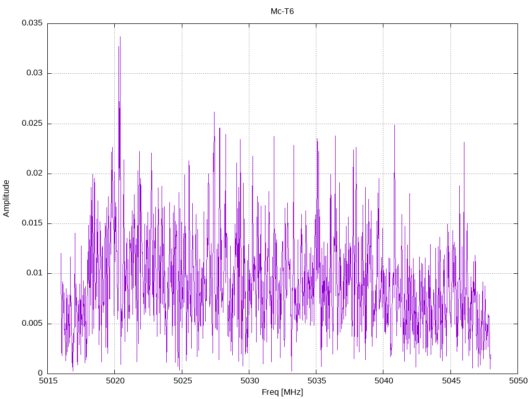Click the peak tip just right of 5040

pos(394,125)
